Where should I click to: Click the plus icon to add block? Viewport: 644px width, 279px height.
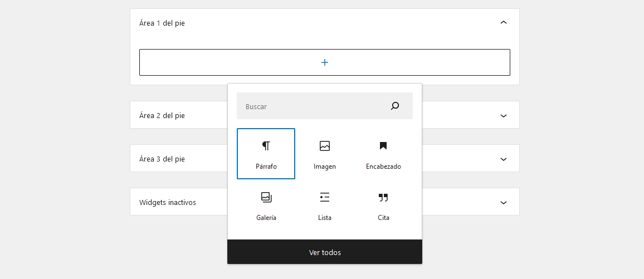tap(325, 62)
